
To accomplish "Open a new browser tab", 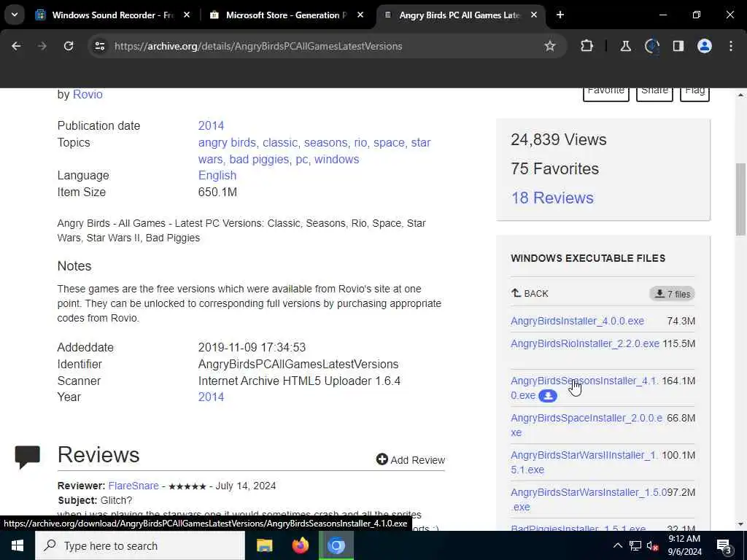I will coord(560,15).
